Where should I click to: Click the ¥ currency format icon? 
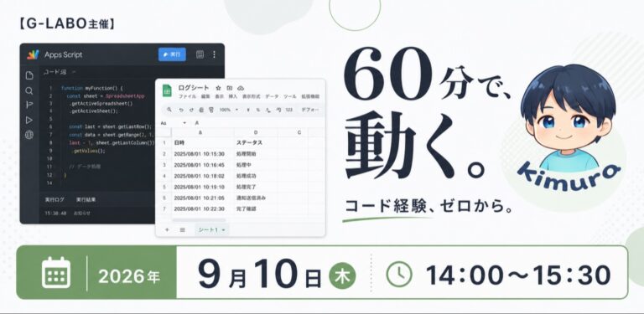click(248, 110)
